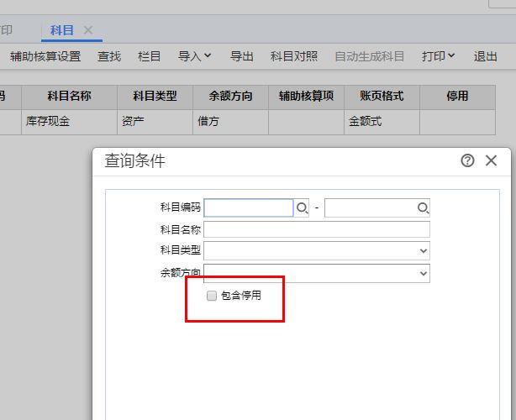Click the 账页格式 column header

coord(382,97)
